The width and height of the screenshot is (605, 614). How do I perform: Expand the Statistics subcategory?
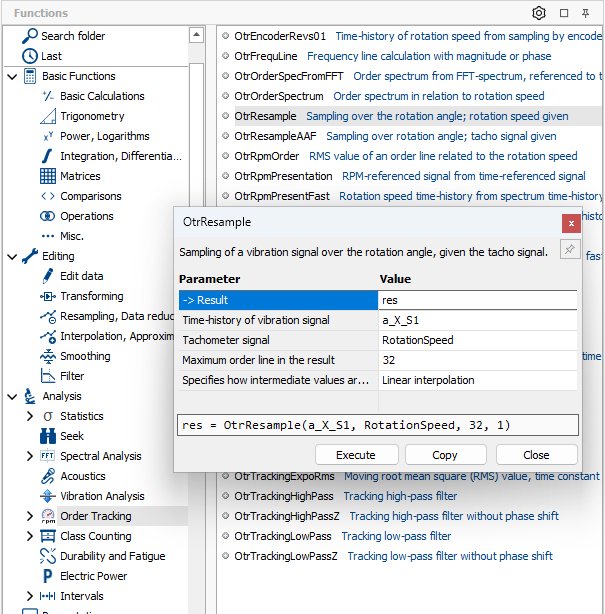(x=30, y=416)
